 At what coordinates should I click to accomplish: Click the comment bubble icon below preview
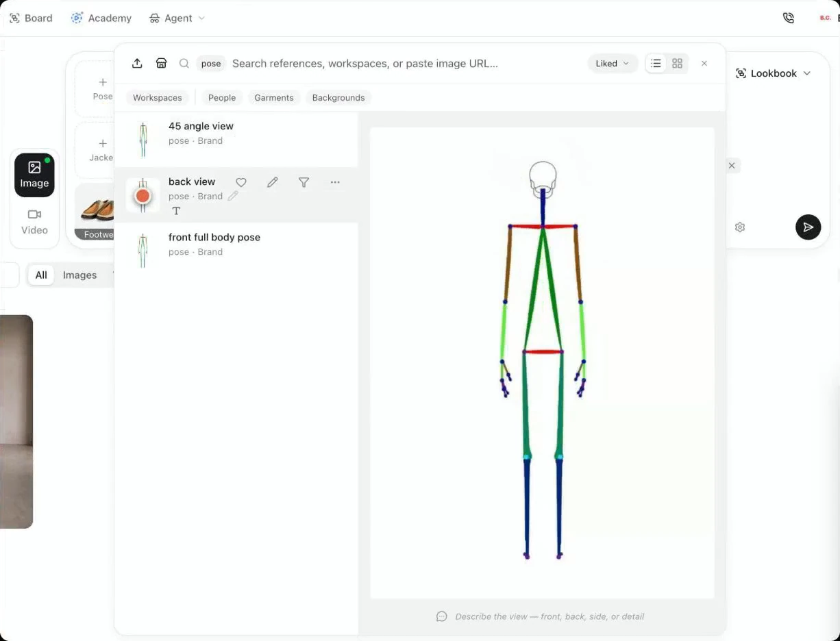pyautogui.click(x=442, y=616)
